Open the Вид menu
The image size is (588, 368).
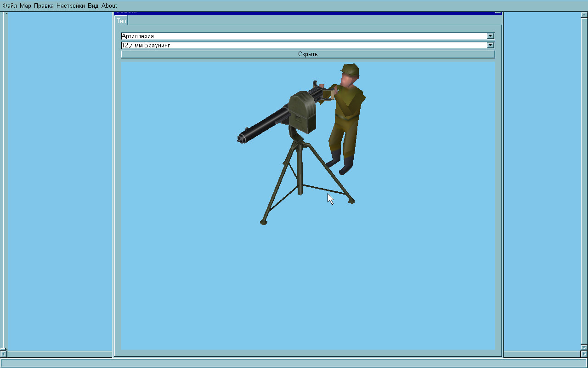pyautogui.click(x=93, y=6)
